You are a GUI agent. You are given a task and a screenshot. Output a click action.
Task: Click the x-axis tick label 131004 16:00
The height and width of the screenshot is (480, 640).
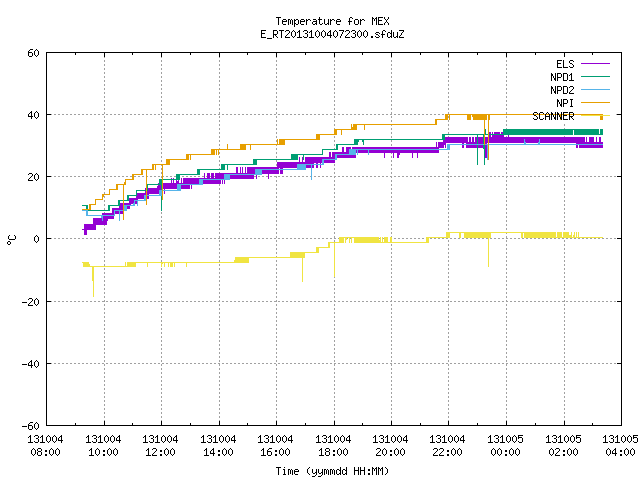point(276,446)
